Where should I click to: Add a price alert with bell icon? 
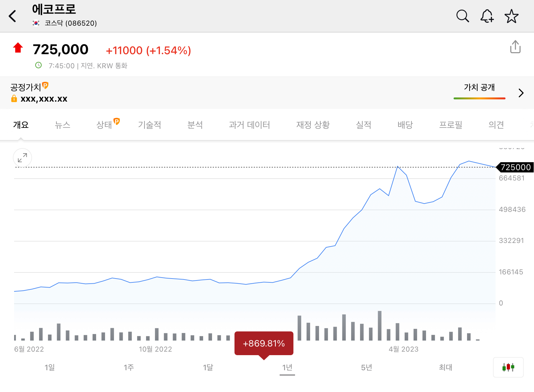click(487, 16)
